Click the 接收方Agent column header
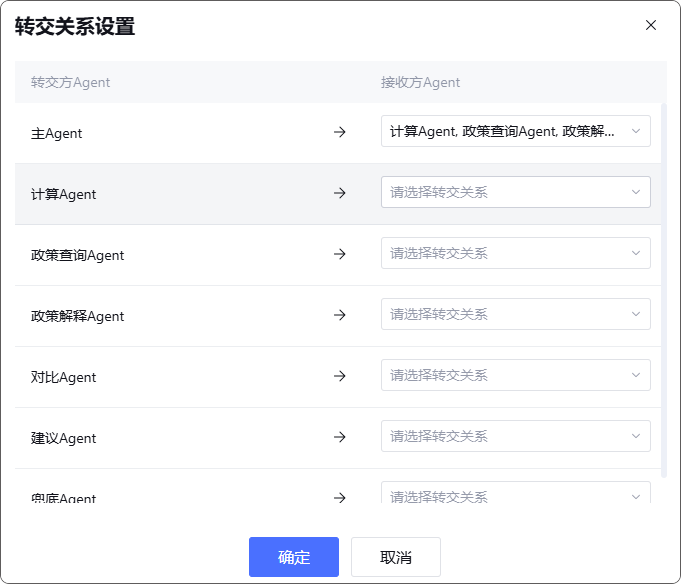Viewport: 681px width, 584px height. click(421, 82)
